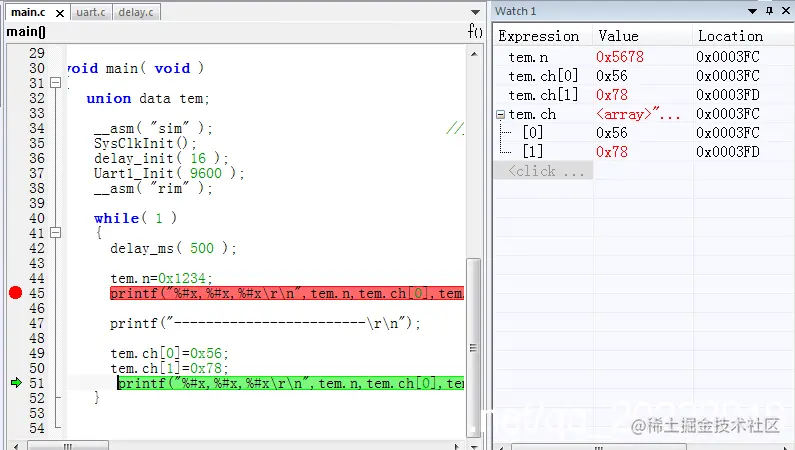Click the union data tem declaration

[x=148, y=98]
